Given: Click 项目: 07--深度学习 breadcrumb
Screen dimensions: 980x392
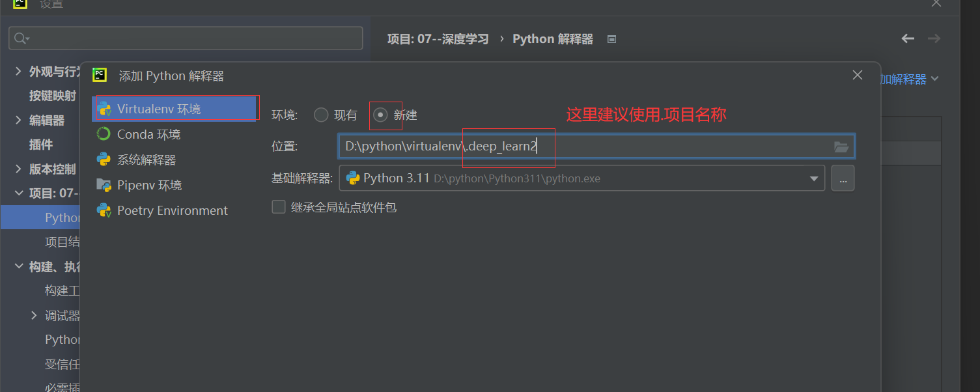Looking at the screenshot, I should coord(438,39).
